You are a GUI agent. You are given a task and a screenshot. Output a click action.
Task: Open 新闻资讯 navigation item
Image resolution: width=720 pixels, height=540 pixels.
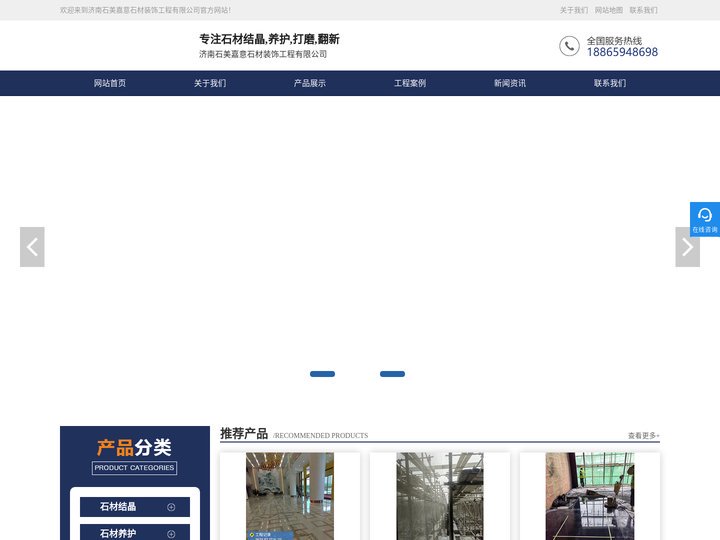(x=510, y=83)
